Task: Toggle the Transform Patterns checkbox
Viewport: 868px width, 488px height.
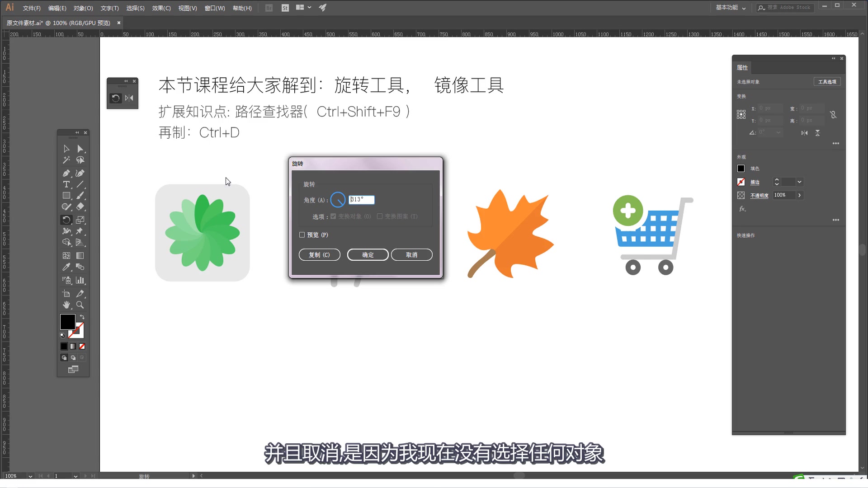Action: point(380,216)
